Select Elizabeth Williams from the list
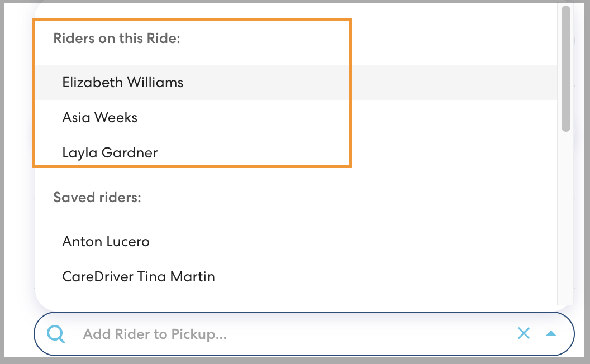590x364 pixels. [123, 83]
